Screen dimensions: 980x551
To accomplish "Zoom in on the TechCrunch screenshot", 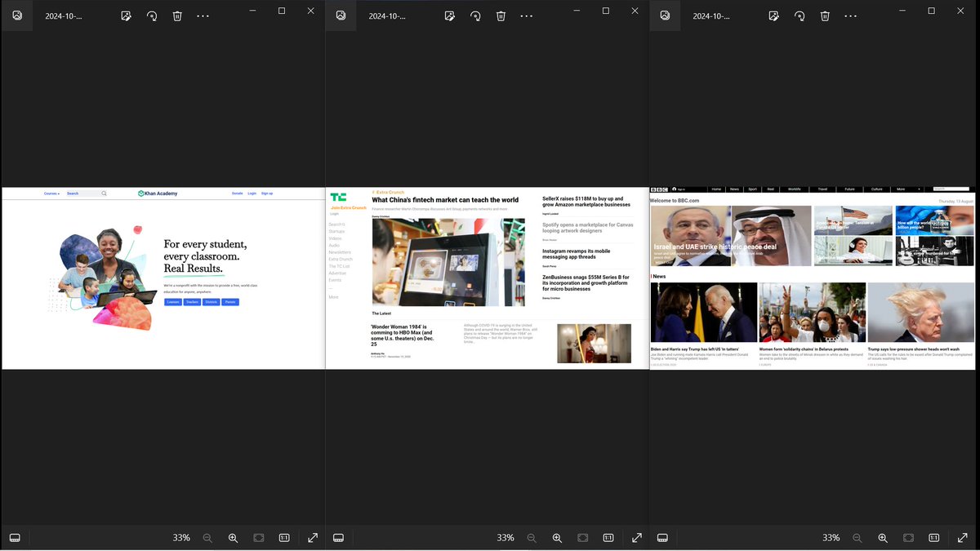I will coord(557,538).
